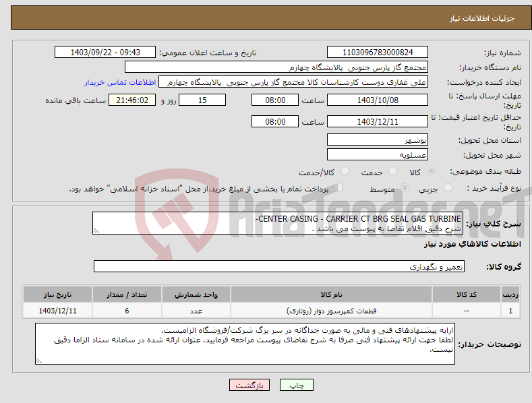532x403 pixels.
Task: Click the جزئیات اطلاعات نیاز header title
Action: click(x=482, y=18)
